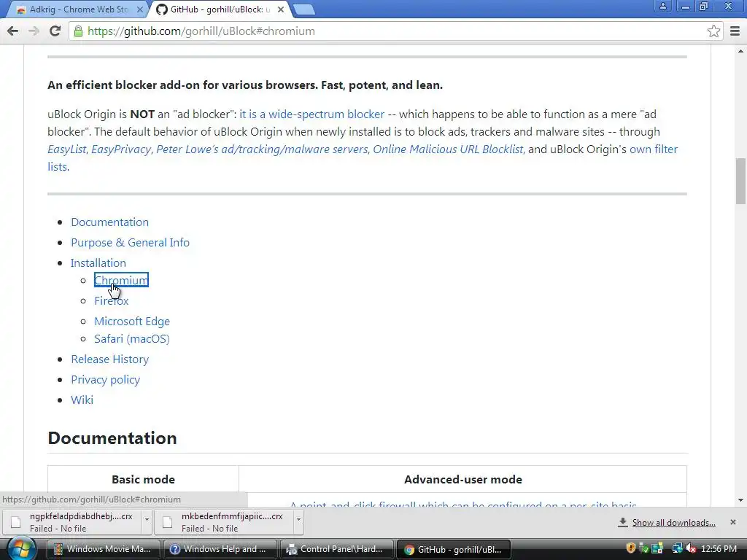Open the Online Malicious URL Blocklist link

[448, 149]
